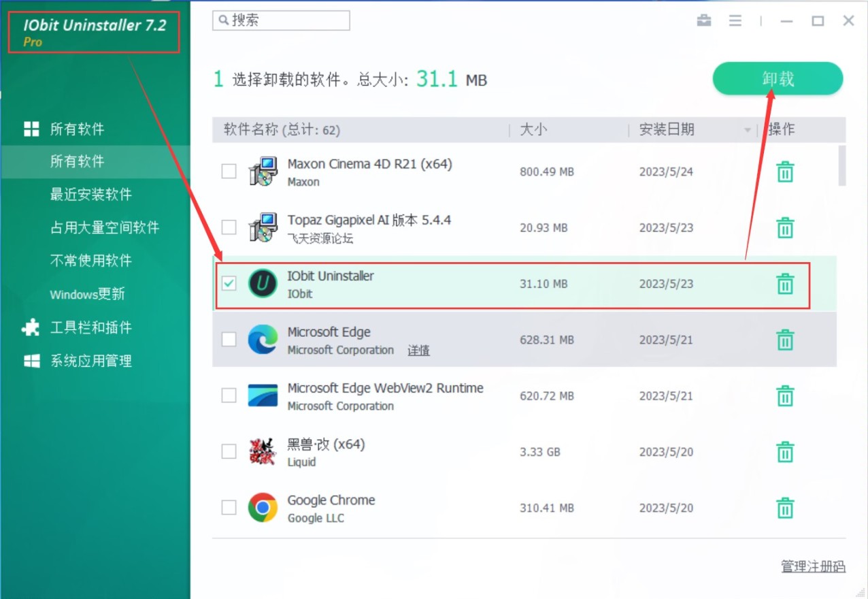Open the 管理注册码 link
868x599 pixels.
813,566
